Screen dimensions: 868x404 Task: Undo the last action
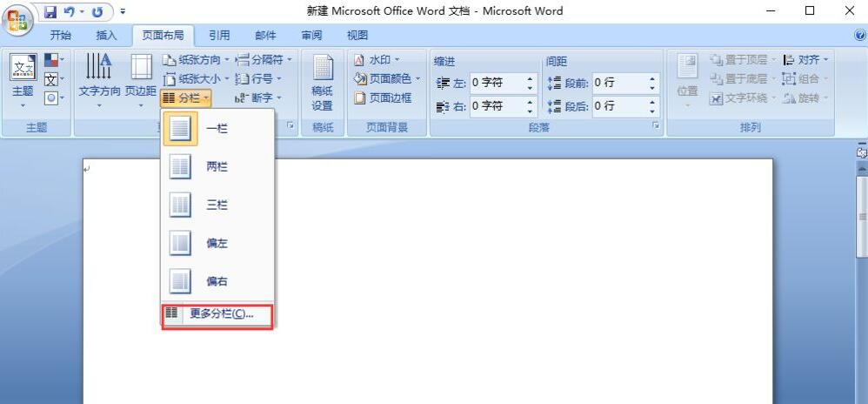[x=69, y=11]
